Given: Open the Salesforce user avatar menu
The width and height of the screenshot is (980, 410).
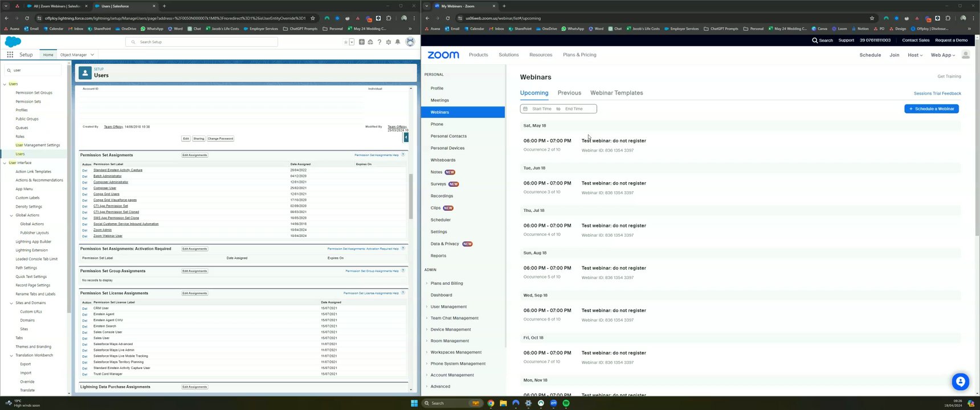Looking at the screenshot, I should [410, 42].
